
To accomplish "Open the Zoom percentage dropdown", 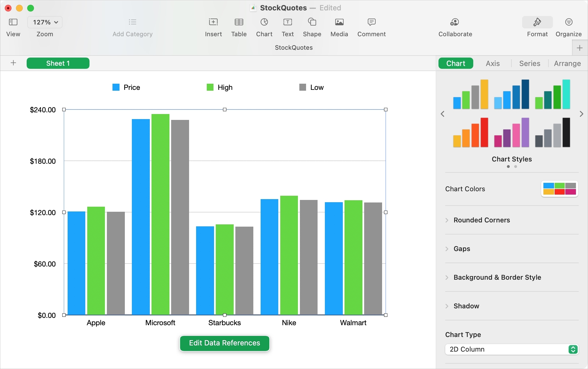I will tap(45, 22).
